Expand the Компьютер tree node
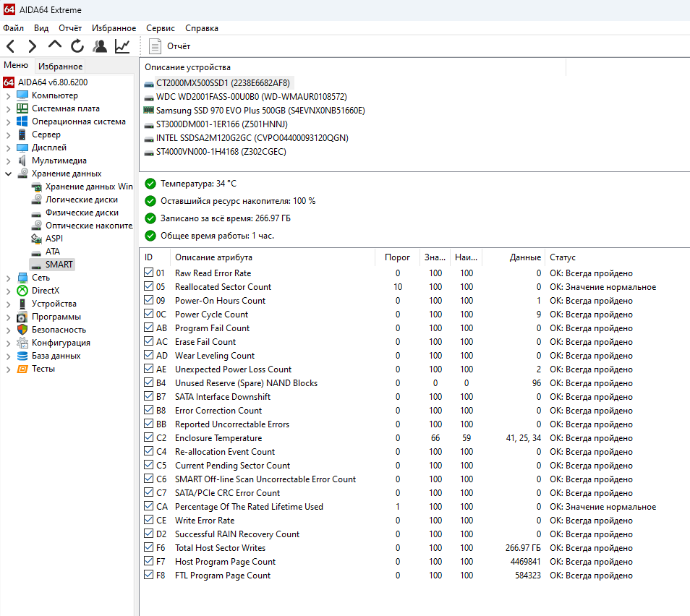Screen dimensions: 690x616 (8, 95)
